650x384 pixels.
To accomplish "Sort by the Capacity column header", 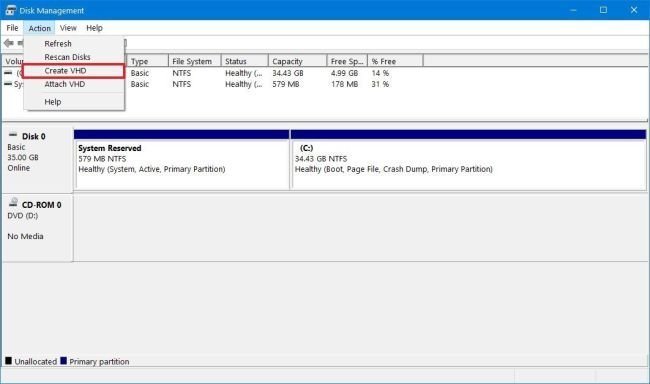I will [297, 61].
